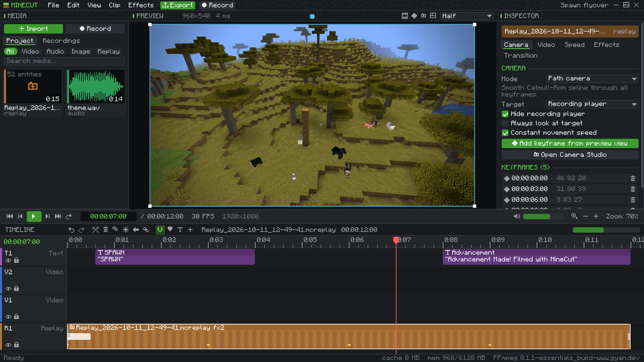
Task: Toggle visibility eye on R1 track
Action: pyautogui.click(x=8, y=345)
